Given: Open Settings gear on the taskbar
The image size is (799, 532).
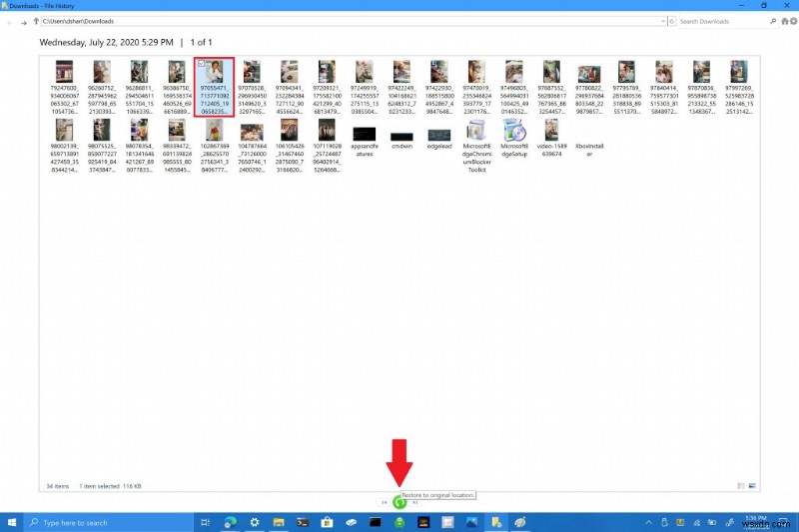Looking at the screenshot, I should tap(255, 522).
